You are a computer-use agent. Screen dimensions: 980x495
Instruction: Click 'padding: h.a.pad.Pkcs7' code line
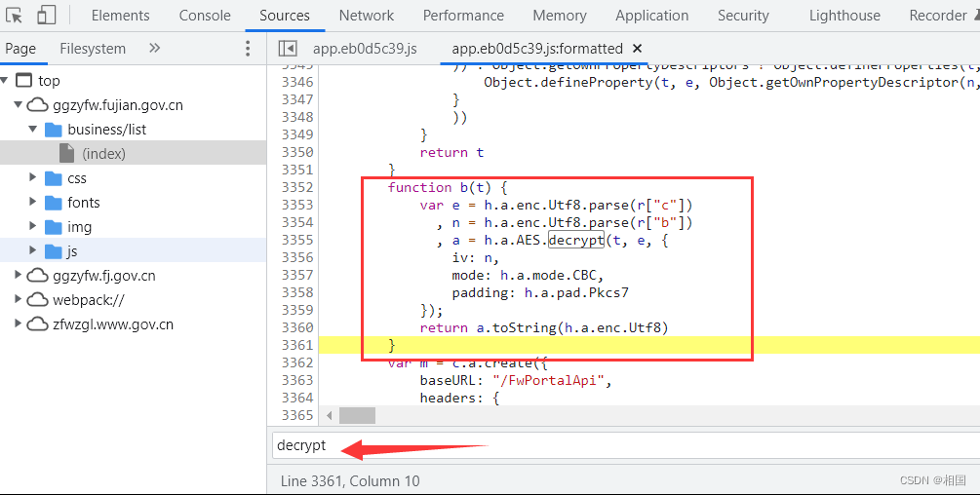(x=540, y=292)
